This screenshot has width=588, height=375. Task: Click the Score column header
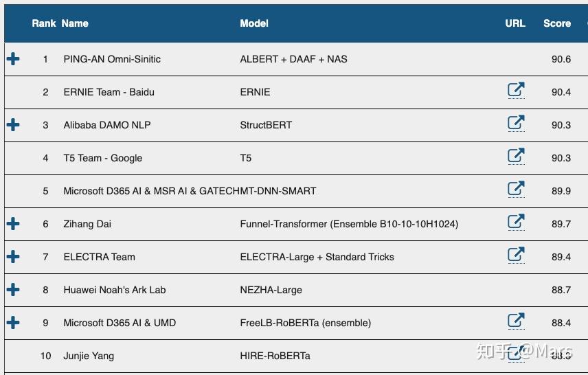tap(556, 23)
